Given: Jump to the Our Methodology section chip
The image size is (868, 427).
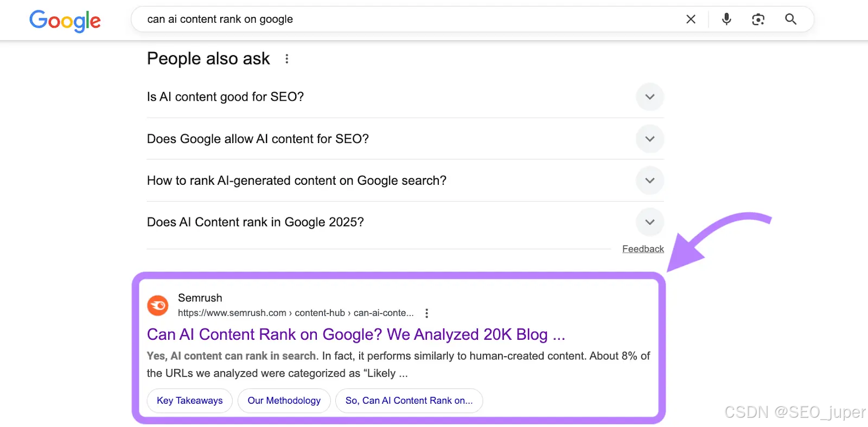Looking at the screenshot, I should [284, 400].
